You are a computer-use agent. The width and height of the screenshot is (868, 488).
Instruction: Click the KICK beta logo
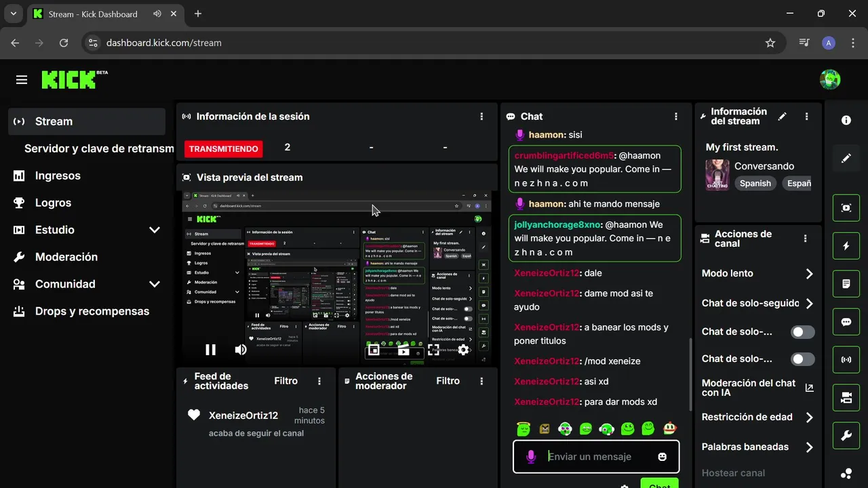pyautogui.click(x=75, y=79)
